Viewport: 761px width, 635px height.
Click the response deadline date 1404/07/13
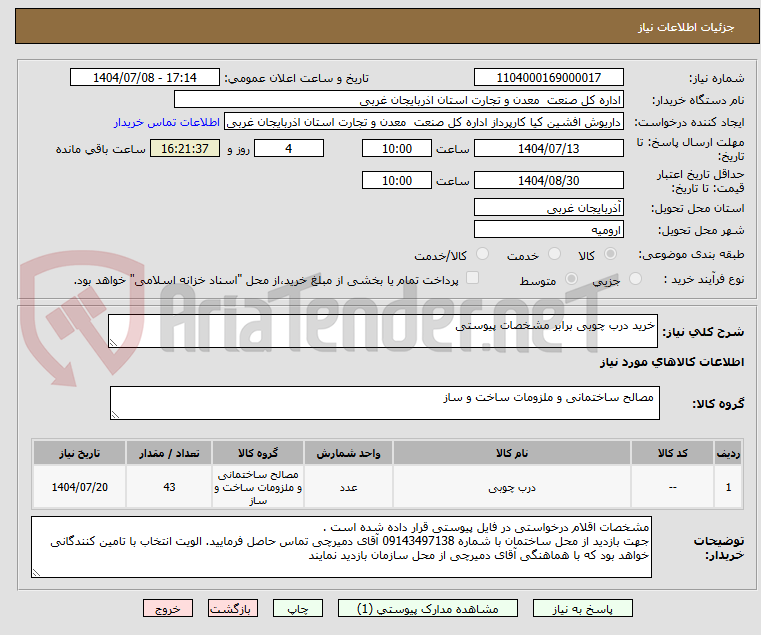tap(548, 149)
